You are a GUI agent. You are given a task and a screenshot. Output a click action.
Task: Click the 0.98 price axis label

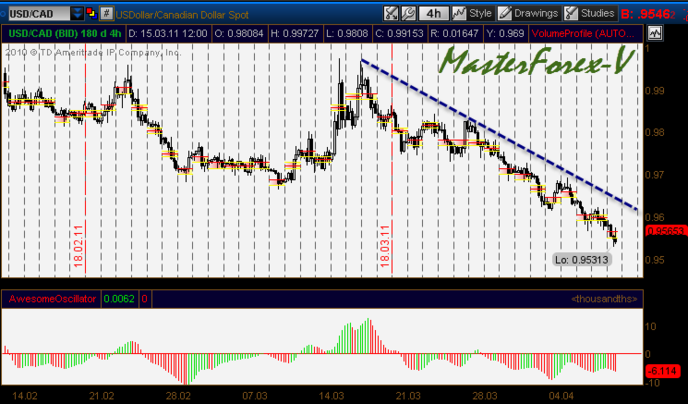(654, 132)
